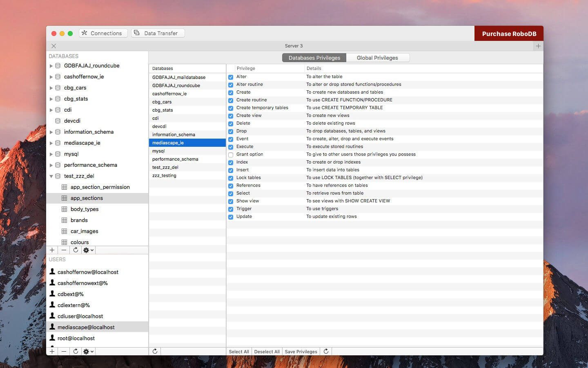Switch to Global Privileges tab
Image resolution: width=588 pixels, height=368 pixels.
point(377,58)
